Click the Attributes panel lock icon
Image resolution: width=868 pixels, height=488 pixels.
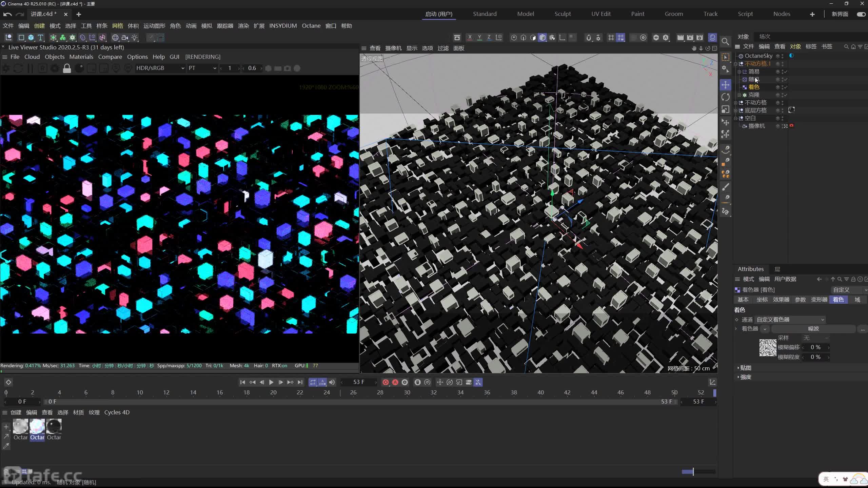click(853, 279)
